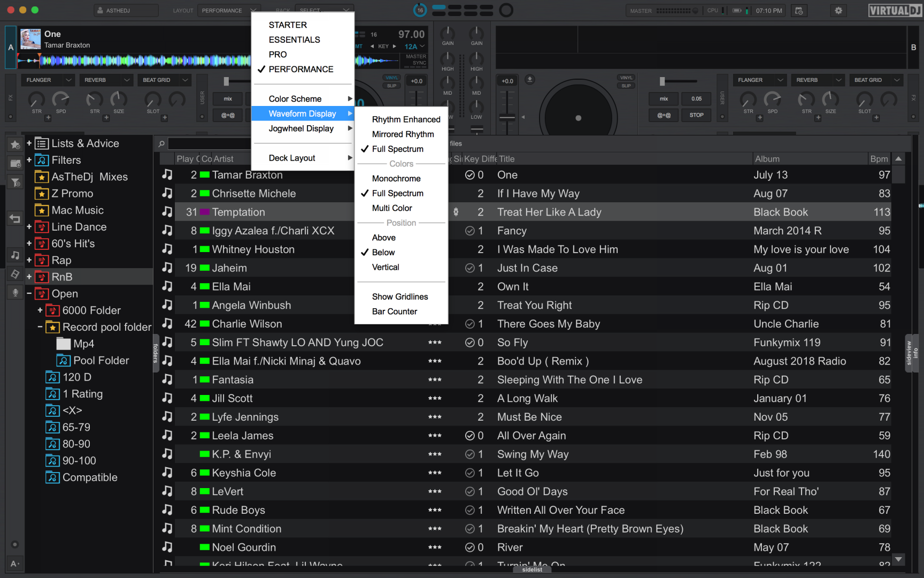Collapse the Record pool folder
Viewport: 924px width, 578px height.
pos(40,326)
